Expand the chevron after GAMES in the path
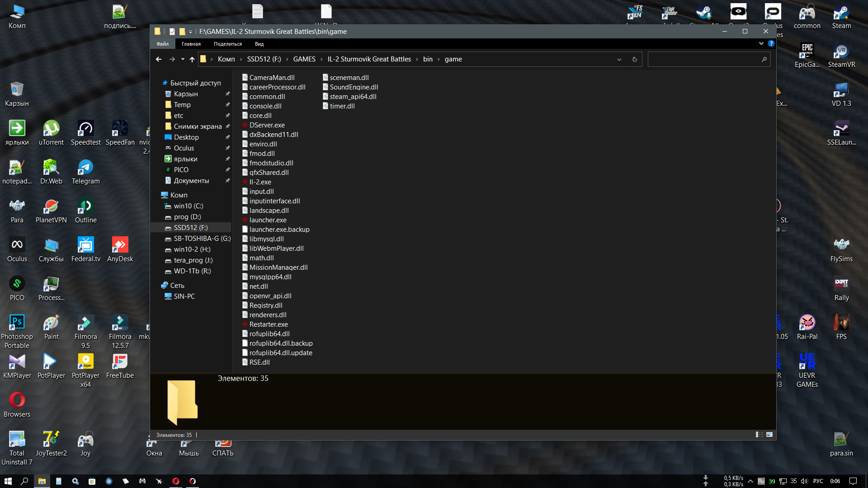The width and height of the screenshot is (868, 488). (321, 59)
